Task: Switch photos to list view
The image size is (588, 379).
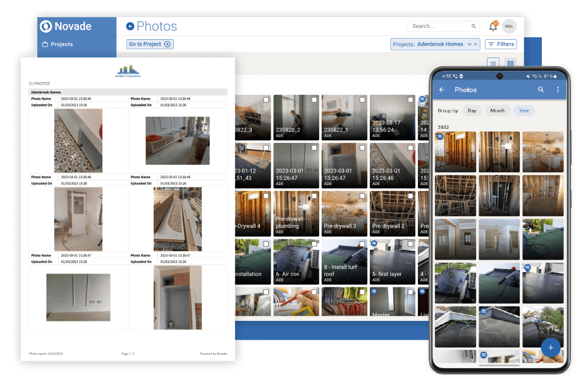Action: [493, 63]
